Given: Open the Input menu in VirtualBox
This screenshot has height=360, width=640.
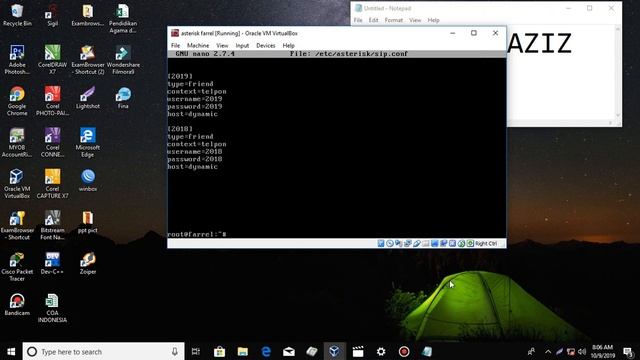Looking at the screenshot, I should point(242,45).
